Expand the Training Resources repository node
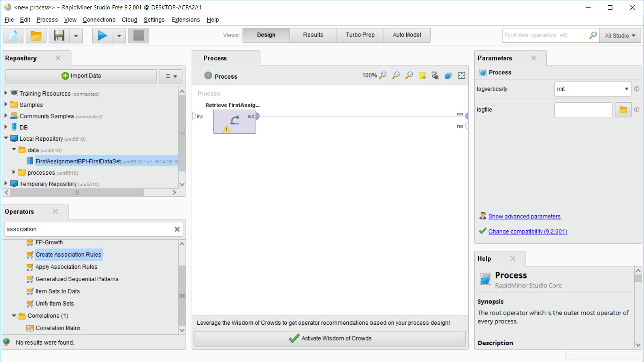644x362 pixels. click(6, 93)
